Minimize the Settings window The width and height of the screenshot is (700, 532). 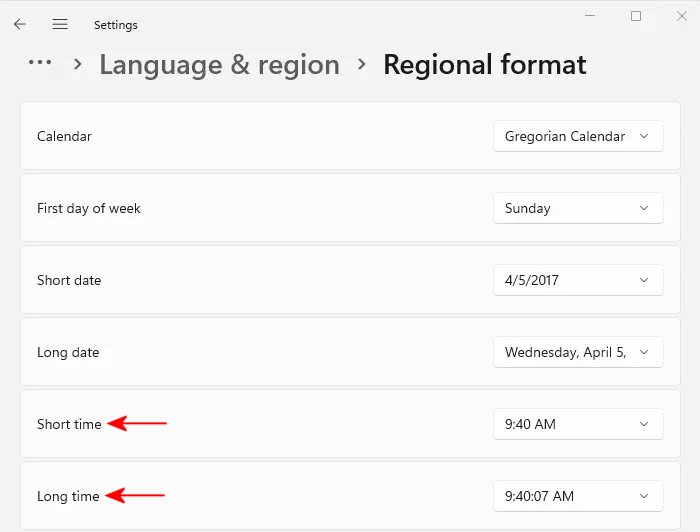(590, 16)
